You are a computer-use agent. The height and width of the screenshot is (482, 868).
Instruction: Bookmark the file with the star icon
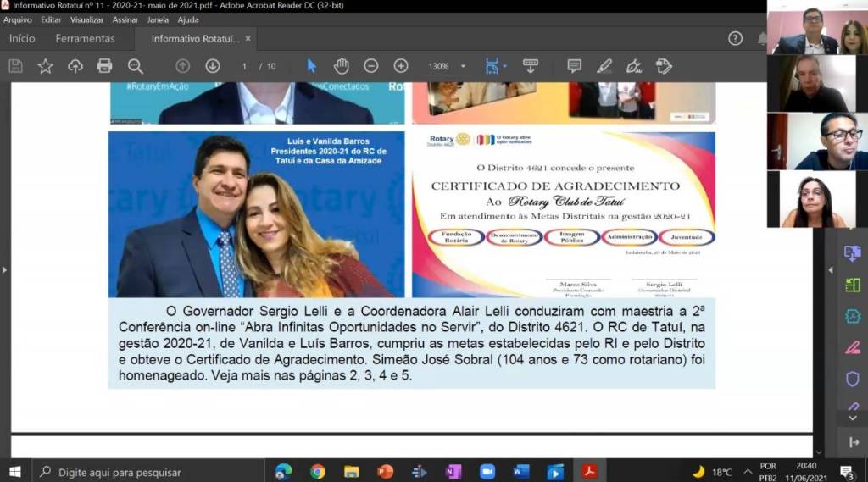46,66
